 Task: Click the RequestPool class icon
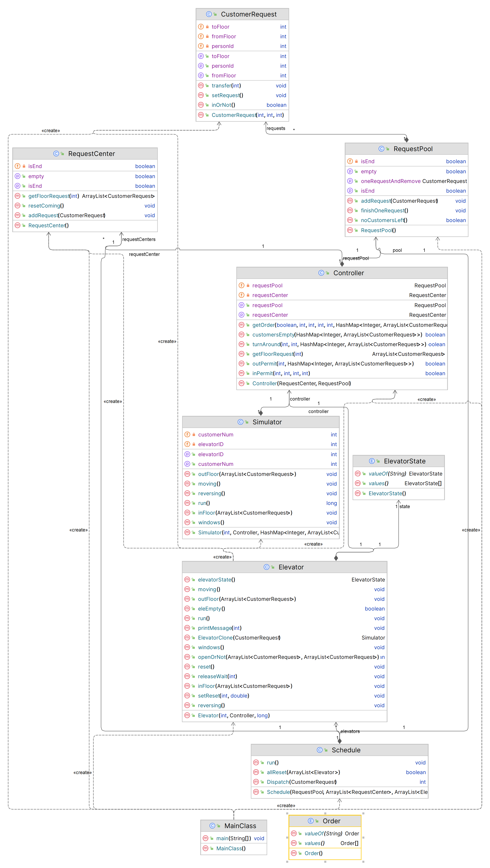[381, 149]
